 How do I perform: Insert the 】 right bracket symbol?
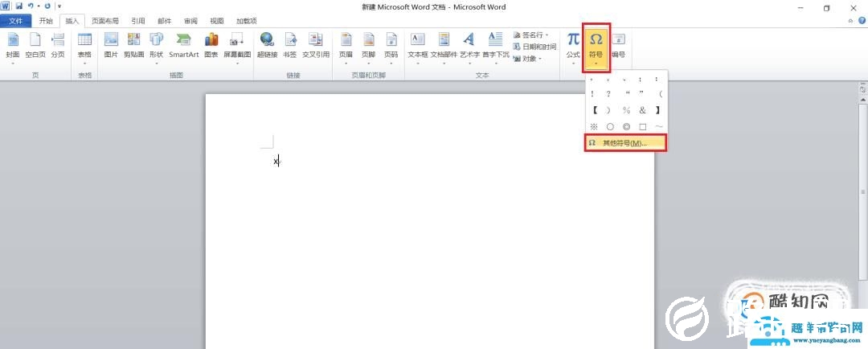click(658, 110)
